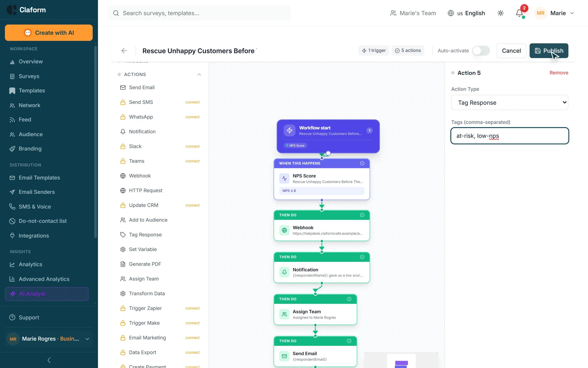Open the Marie's Team selector
This screenshot has width=588, height=368.
(x=413, y=13)
